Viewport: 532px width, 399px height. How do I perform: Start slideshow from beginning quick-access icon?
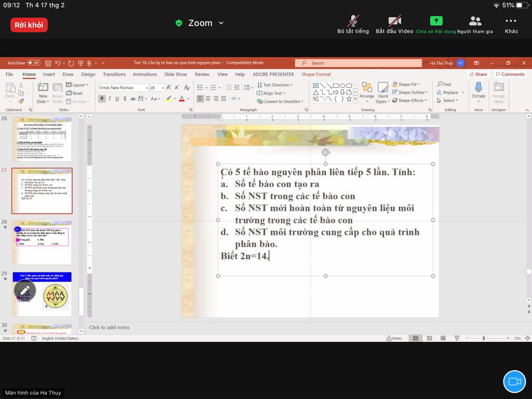coord(81,63)
